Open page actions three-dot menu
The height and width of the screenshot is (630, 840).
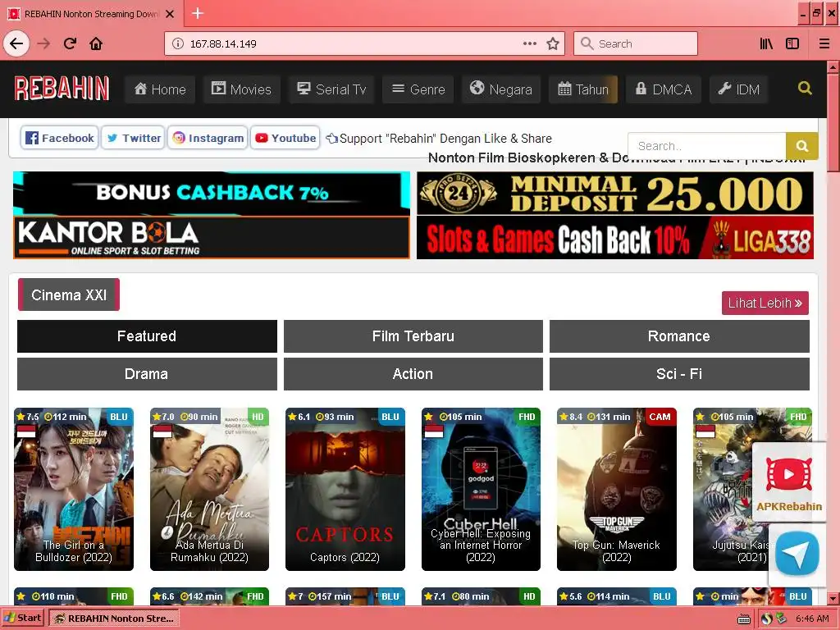coord(529,43)
